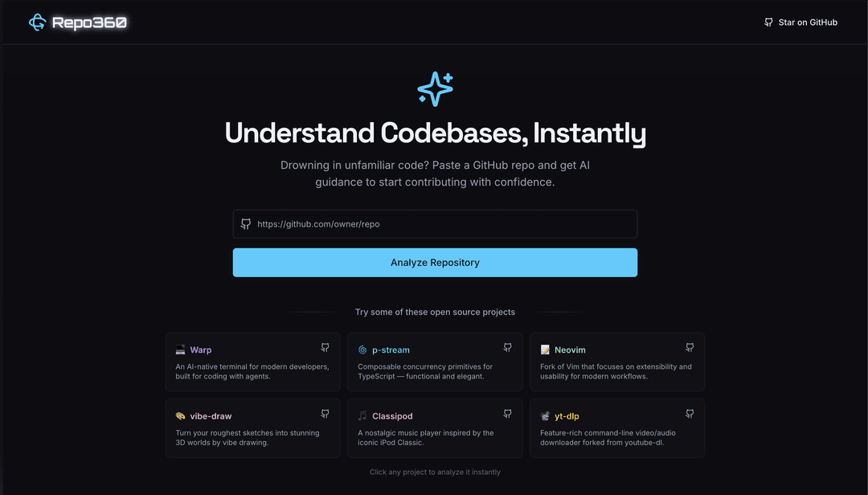
Task: Focus the GitHub repo URL input field
Action: (442, 224)
